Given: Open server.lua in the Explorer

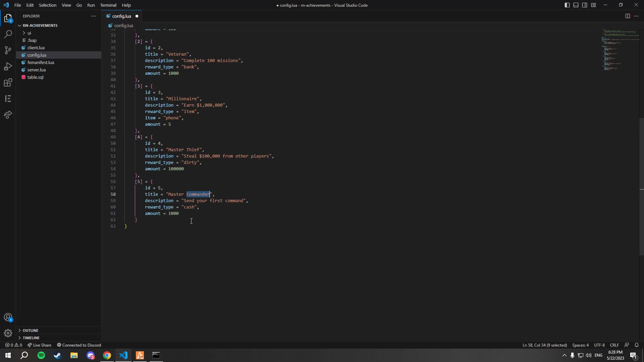Looking at the screenshot, I should point(36,70).
